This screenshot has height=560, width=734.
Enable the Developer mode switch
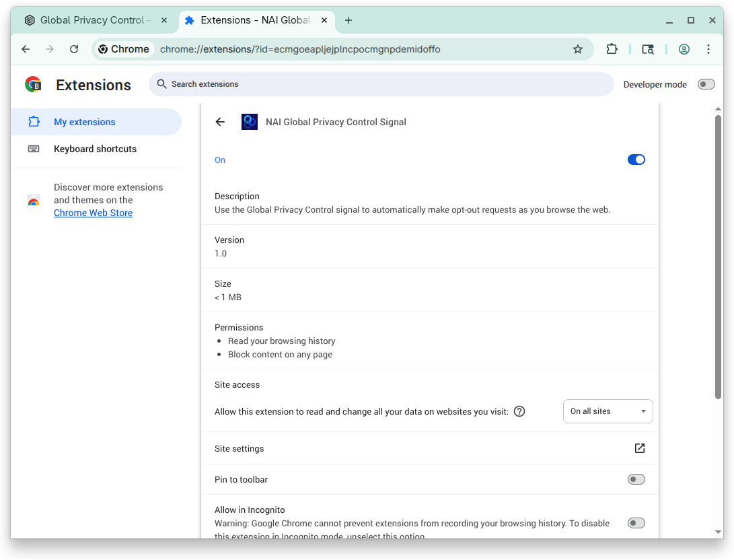click(706, 84)
